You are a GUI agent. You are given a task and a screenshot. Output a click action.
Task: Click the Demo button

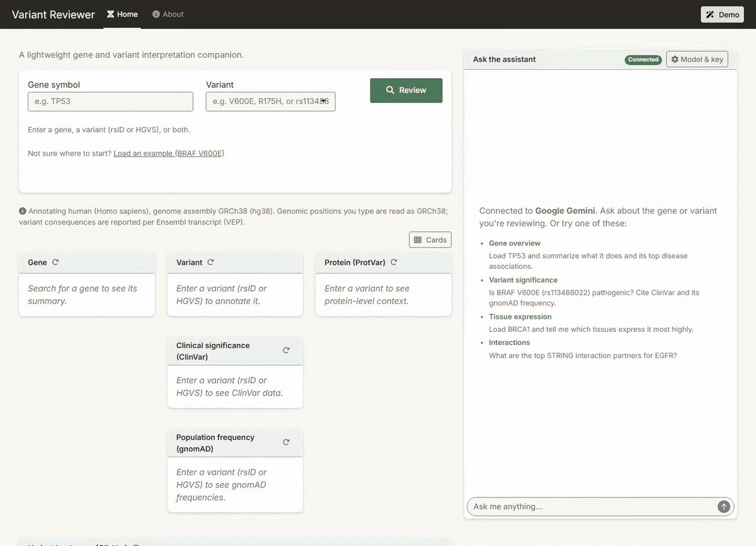pos(722,14)
